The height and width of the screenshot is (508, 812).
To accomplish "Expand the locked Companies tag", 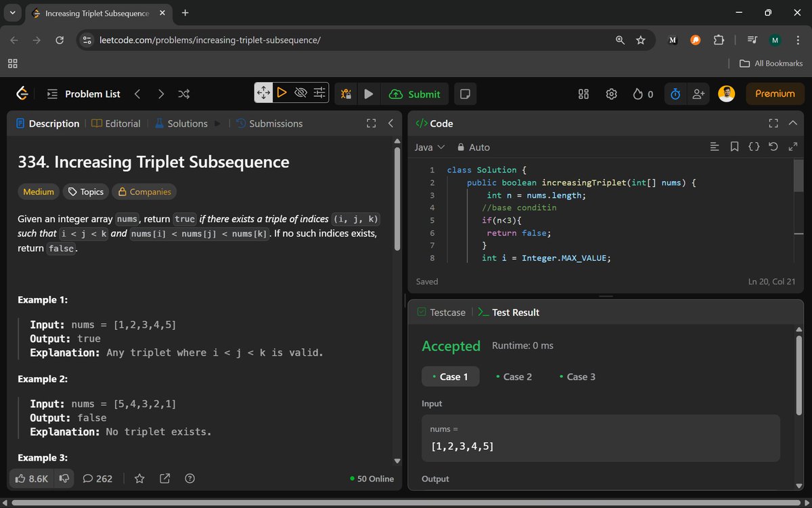I will coord(144,192).
